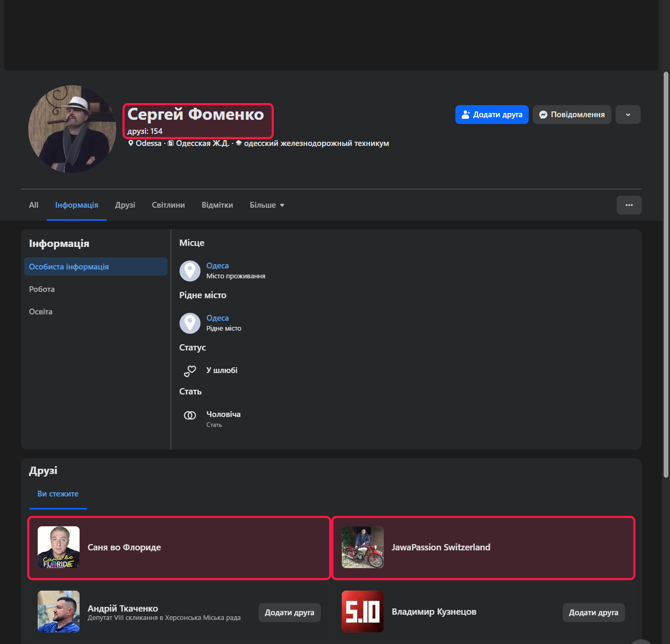
Task: Click the Андрій Ткаченко name link
Action: pyautogui.click(x=123, y=608)
